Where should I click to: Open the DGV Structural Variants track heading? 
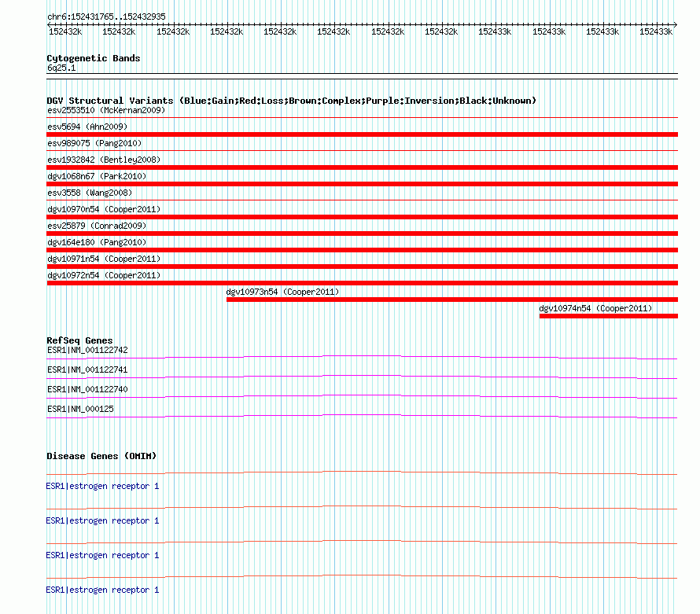tap(291, 101)
